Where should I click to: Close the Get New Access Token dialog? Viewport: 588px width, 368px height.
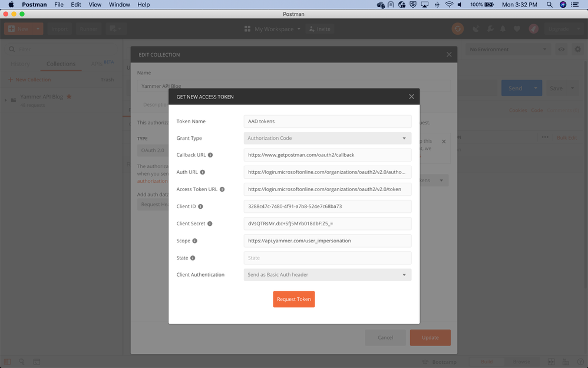(411, 97)
